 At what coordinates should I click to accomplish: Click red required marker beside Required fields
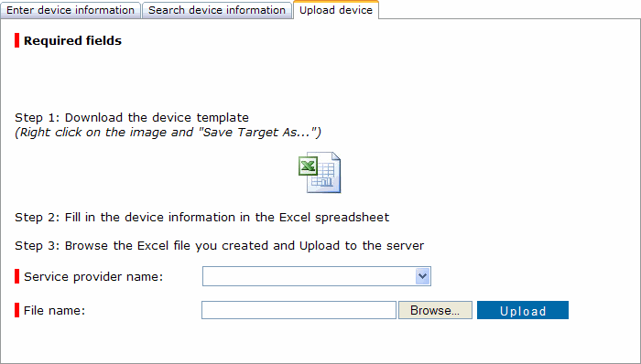tap(16, 40)
